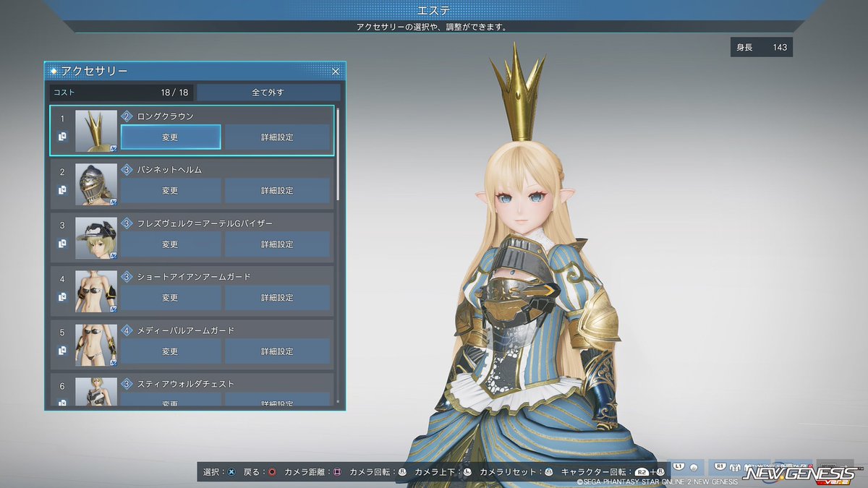
Task: Click the copy icon in slot 1
Action: tap(63, 136)
